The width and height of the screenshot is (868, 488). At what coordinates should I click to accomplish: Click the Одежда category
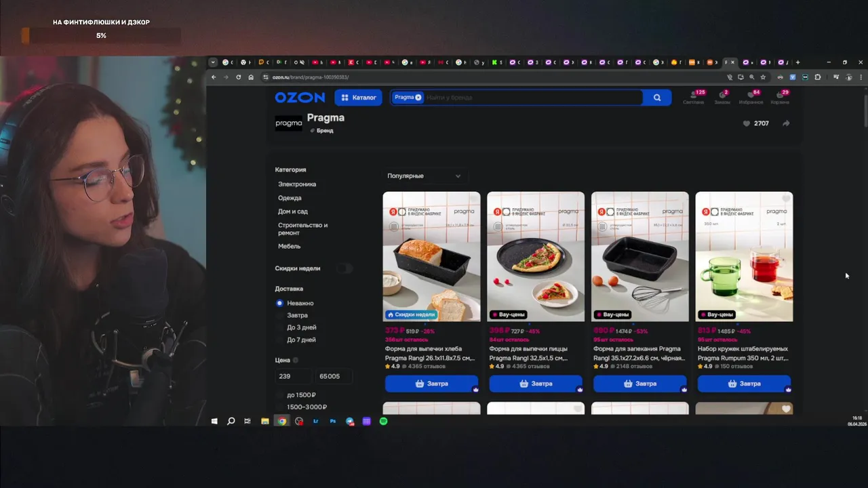click(290, 198)
